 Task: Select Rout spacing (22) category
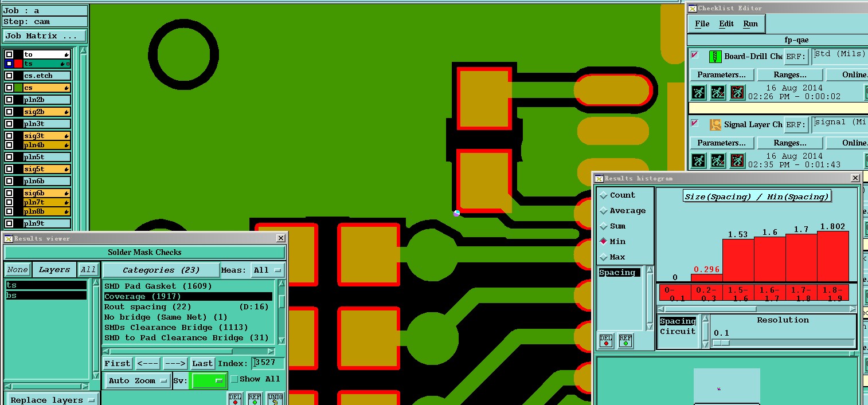[x=187, y=307]
